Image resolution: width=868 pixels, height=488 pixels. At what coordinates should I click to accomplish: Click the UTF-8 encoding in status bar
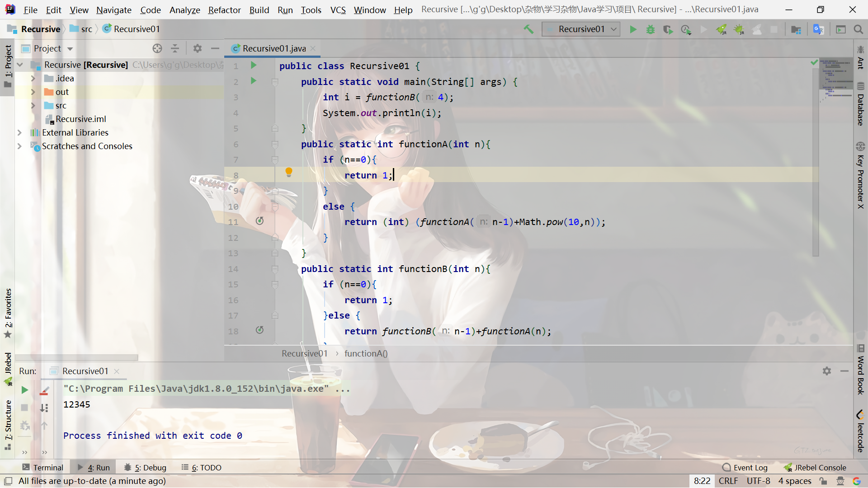point(758,481)
